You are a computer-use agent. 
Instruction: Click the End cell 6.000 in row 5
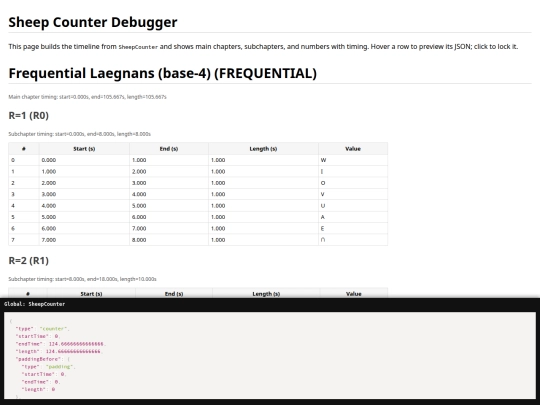coord(169,217)
